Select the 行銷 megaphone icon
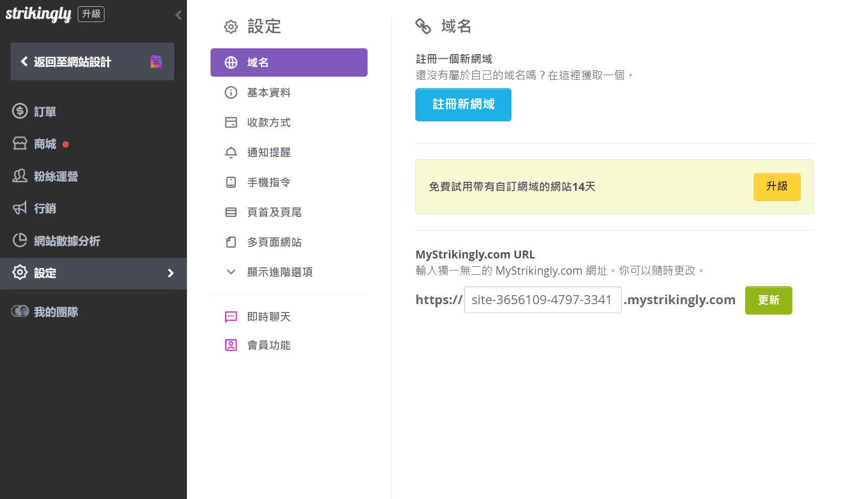Screen dimensions: 868x499 (x=19, y=208)
